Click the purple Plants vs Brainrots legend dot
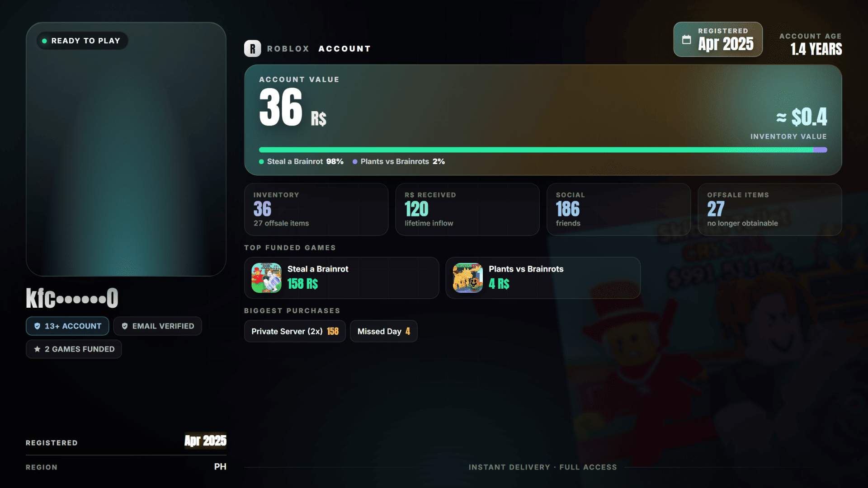 click(355, 162)
